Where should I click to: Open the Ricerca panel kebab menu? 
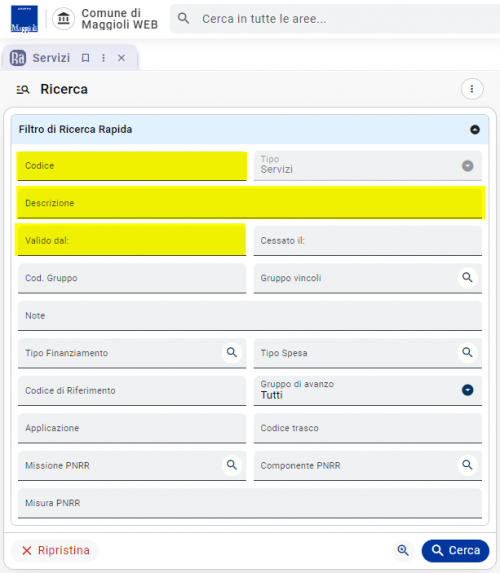(472, 89)
